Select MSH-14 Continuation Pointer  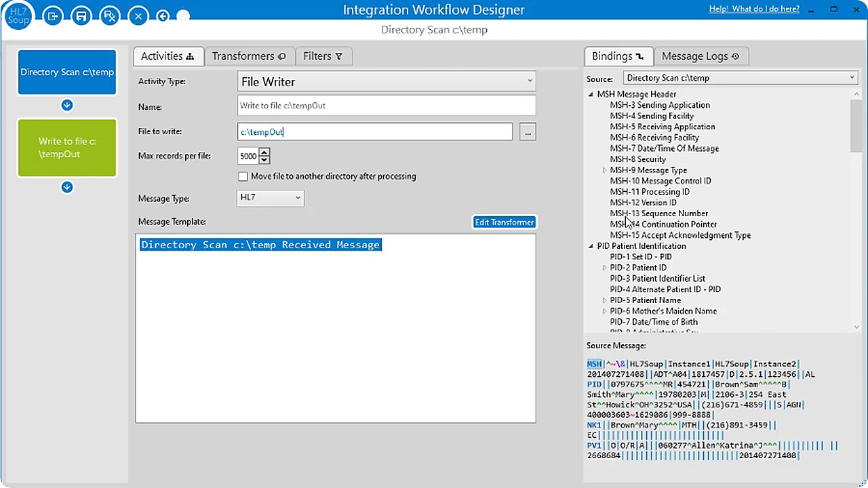coord(663,224)
